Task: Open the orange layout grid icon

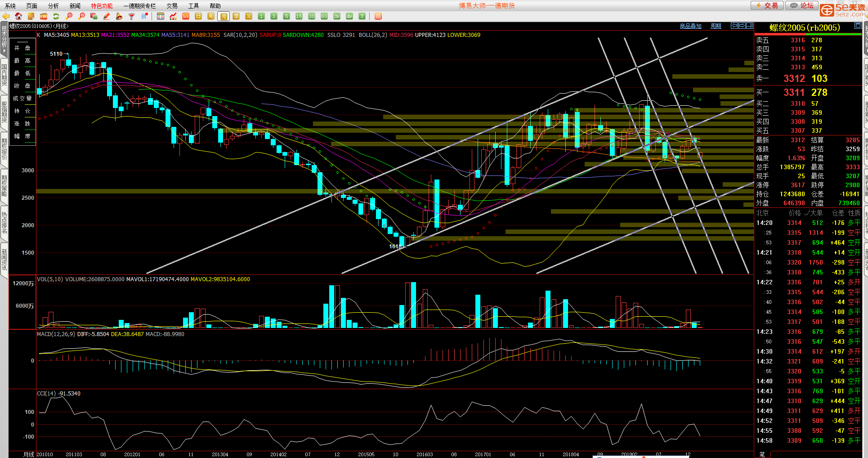Action: coord(378,16)
